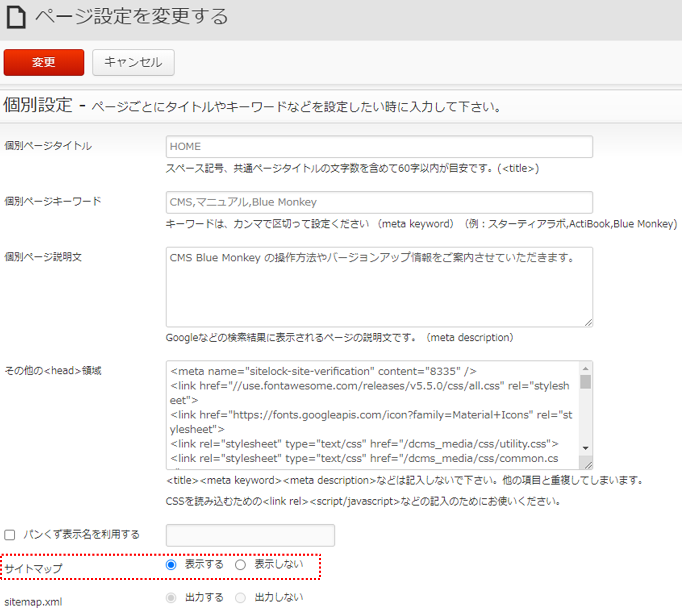This screenshot has height=616, width=682.
Task: Click the 個別ページ説明文 label
Action: 43,257
